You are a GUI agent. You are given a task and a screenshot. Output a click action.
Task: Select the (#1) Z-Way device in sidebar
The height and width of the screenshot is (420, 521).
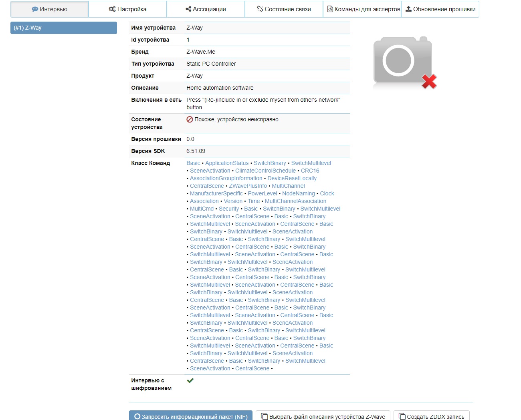coord(64,28)
